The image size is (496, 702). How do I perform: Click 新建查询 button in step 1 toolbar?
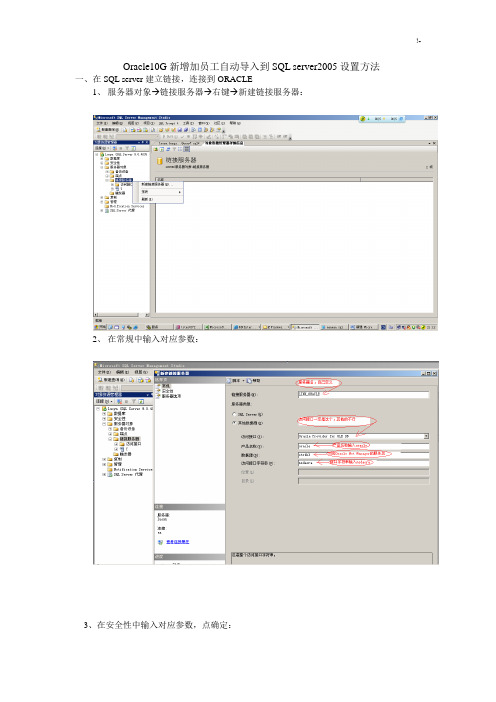[x=107, y=130]
